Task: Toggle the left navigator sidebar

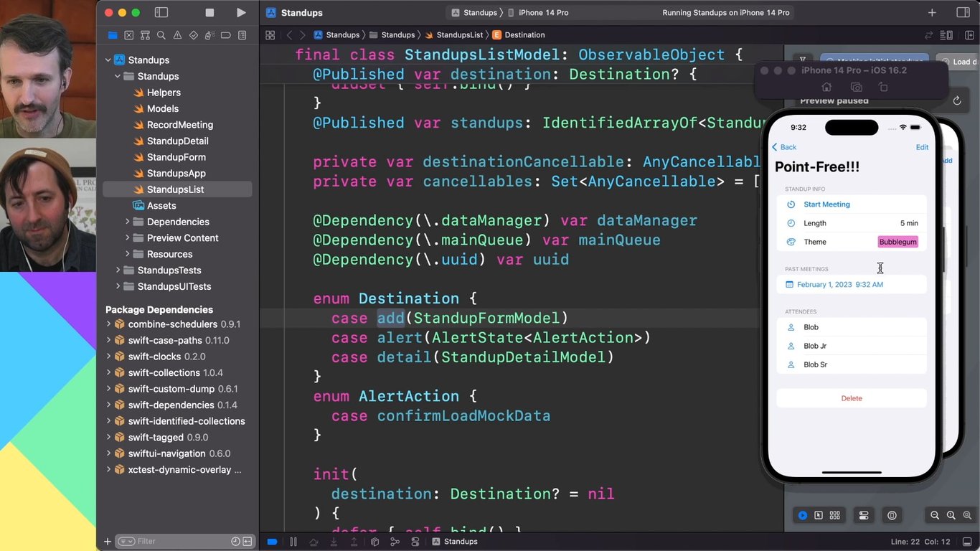Action: [161, 13]
